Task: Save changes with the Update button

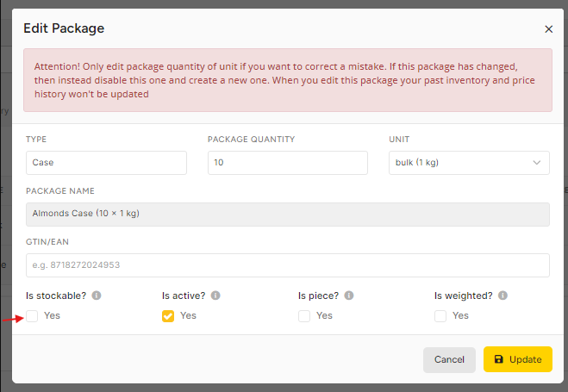Action: (x=518, y=359)
